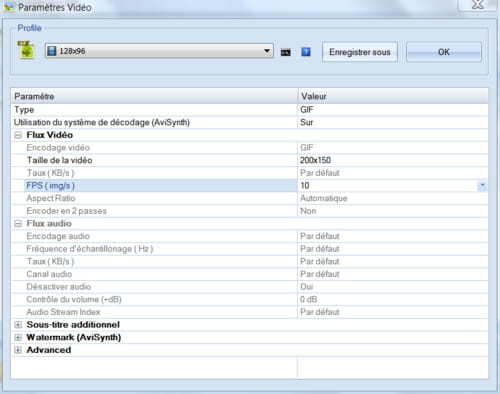Collapse the Flux audio section
500x394 pixels.
coord(18,224)
